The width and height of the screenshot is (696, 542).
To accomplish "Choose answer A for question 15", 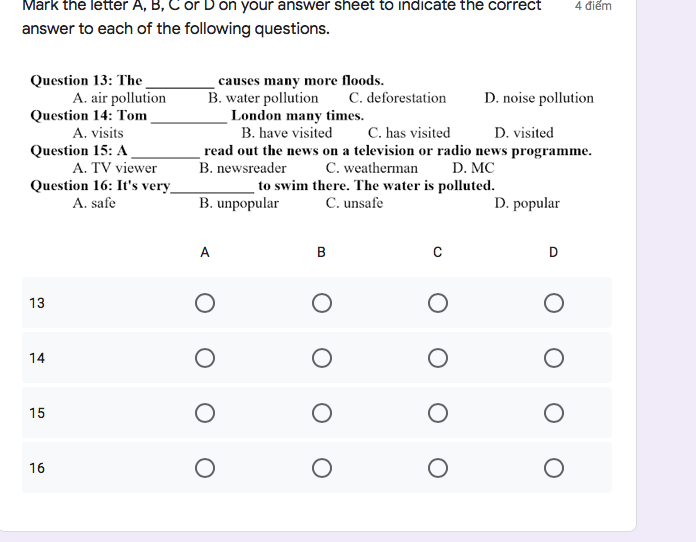I will 205,413.
